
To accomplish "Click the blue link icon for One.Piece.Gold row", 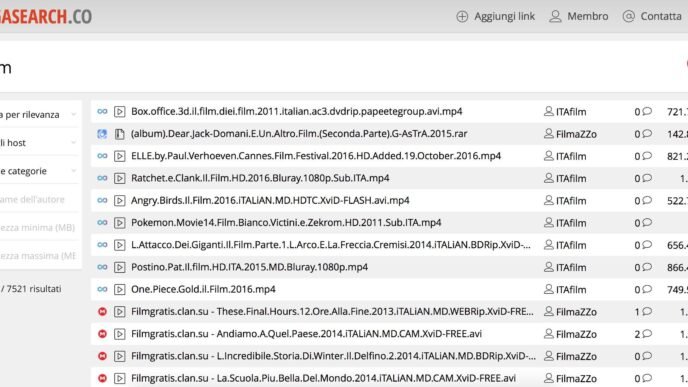I will click(102, 289).
